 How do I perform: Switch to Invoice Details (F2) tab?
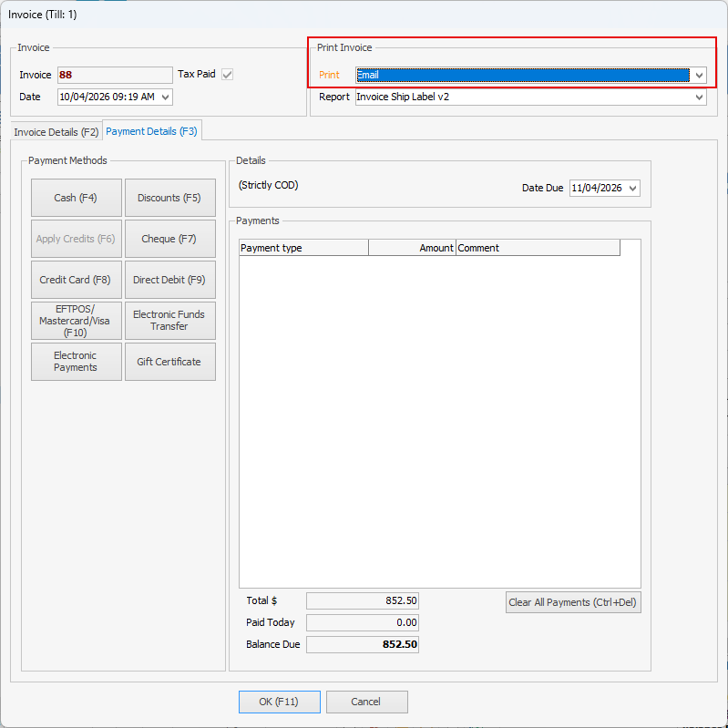pyautogui.click(x=56, y=132)
